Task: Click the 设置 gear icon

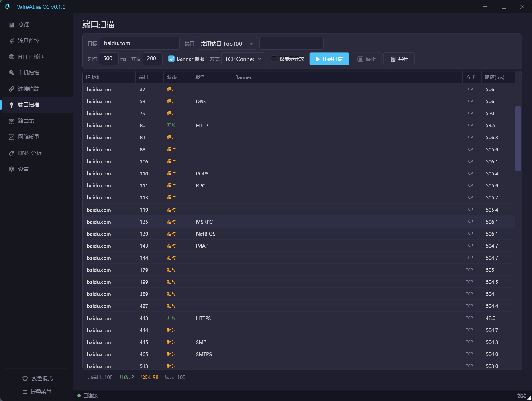Action: tap(12, 169)
